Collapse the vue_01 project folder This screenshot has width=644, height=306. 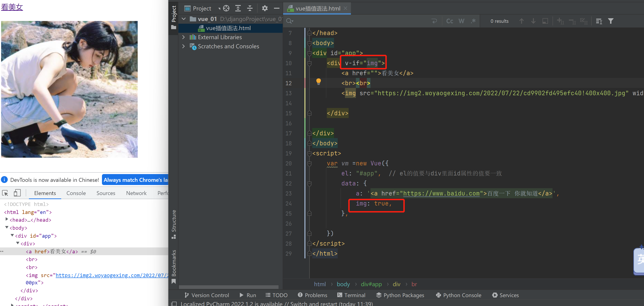coord(184,19)
